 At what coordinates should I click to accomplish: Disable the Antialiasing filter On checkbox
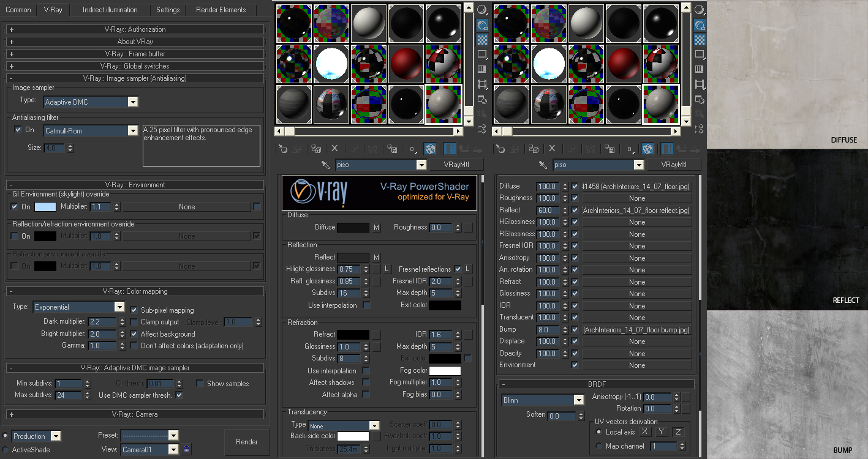18,130
